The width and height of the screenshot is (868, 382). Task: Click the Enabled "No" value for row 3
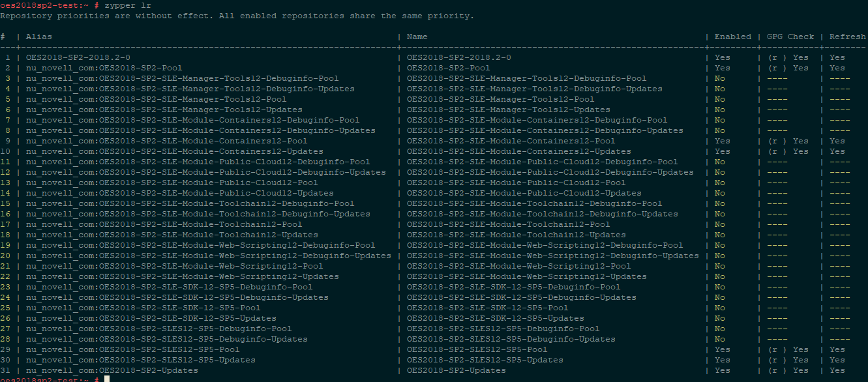(719, 78)
